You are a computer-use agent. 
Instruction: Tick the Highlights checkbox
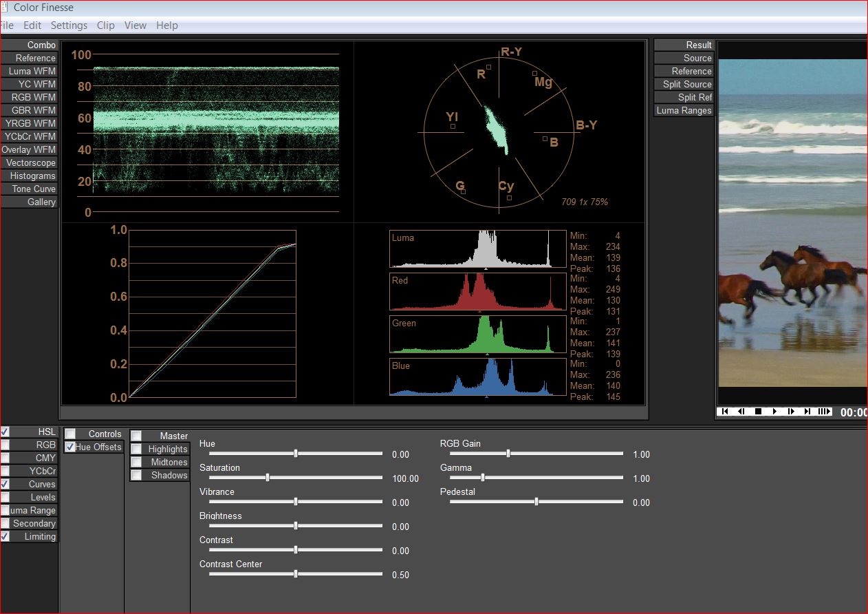tap(136, 449)
